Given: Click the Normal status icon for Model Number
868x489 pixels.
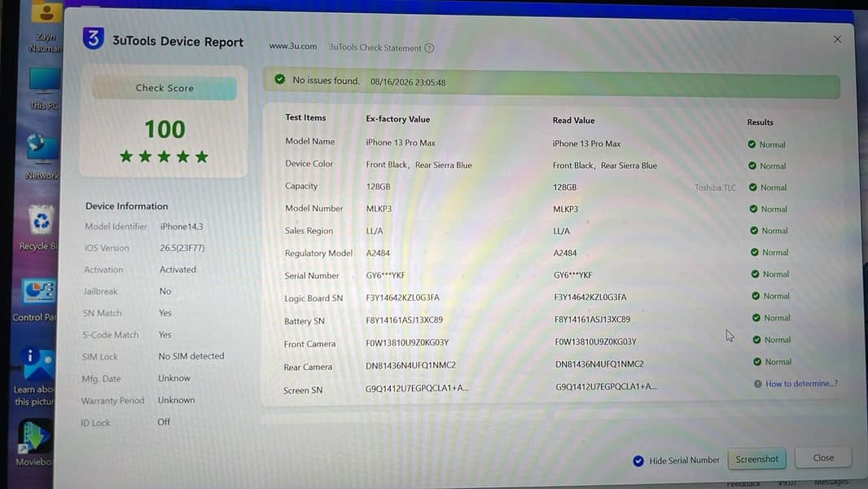Looking at the screenshot, I should click(753, 209).
